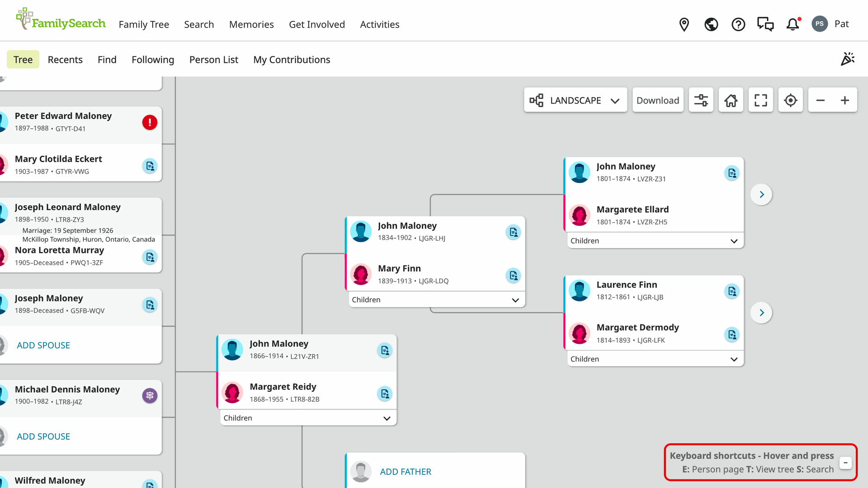Expand Children under John Maloney and Mary Finn

[x=437, y=300]
